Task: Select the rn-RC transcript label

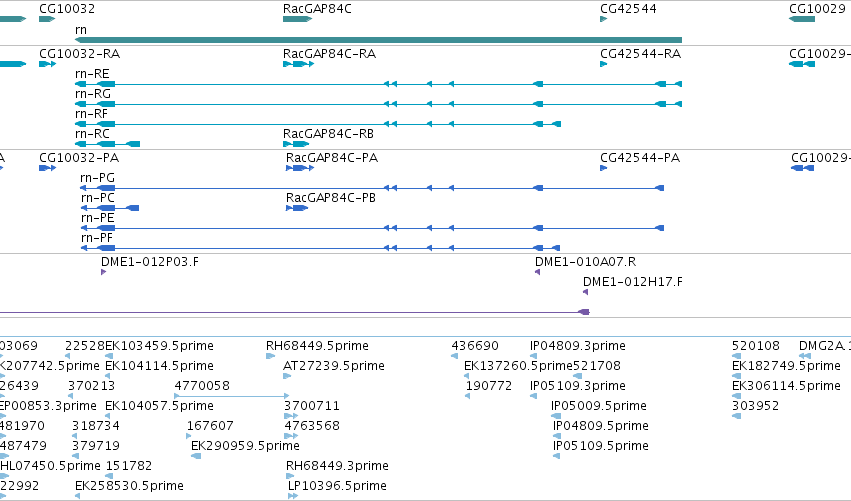Action: coord(92,134)
